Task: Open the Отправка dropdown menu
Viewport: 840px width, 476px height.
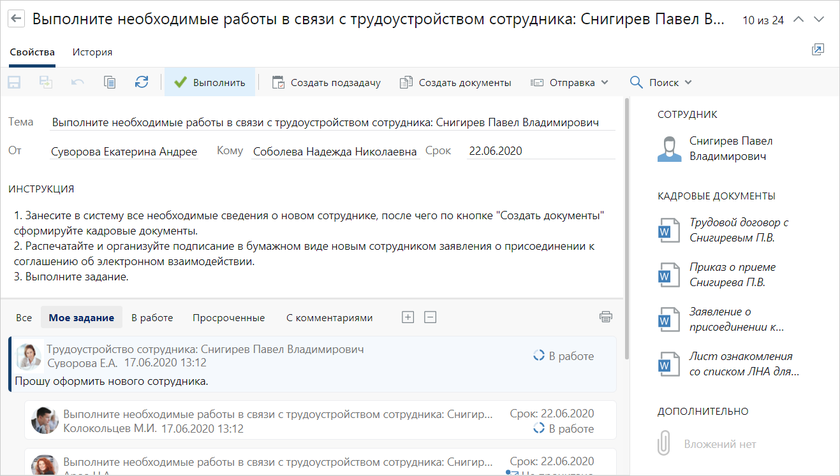Action: coord(569,82)
